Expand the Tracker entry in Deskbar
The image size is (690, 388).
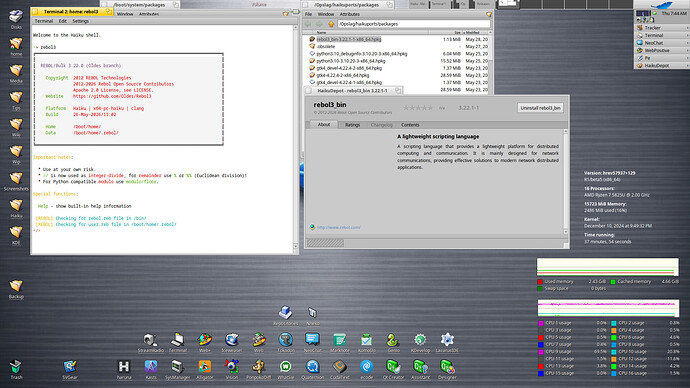[x=662, y=28]
